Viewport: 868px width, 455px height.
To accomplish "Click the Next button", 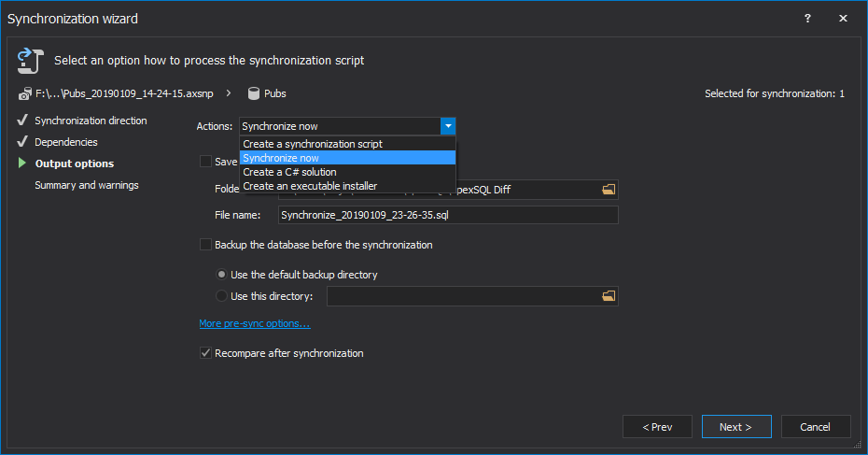I will pyautogui.click(x=735, y=427).
